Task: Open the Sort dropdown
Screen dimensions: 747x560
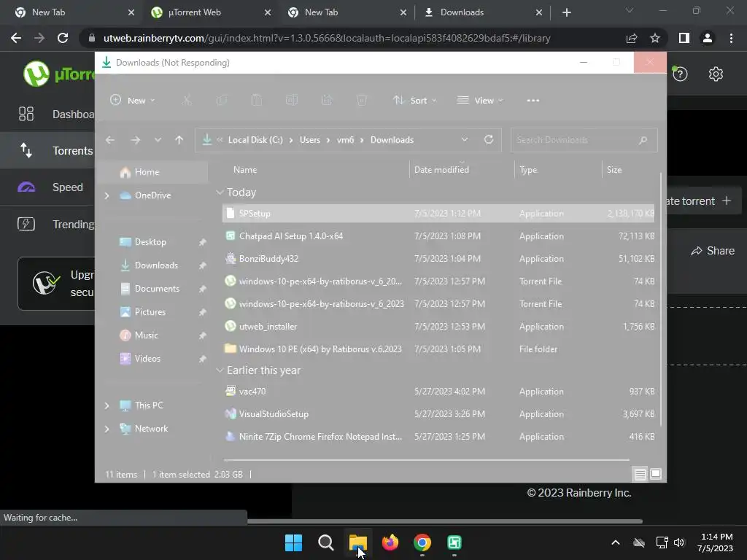Action: click(414, 101)
